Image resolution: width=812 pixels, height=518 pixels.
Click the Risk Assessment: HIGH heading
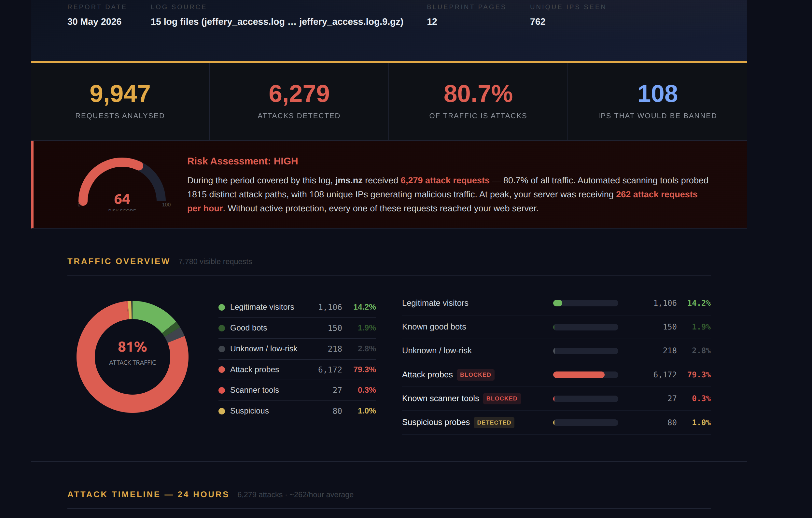(x=243, y=161)
